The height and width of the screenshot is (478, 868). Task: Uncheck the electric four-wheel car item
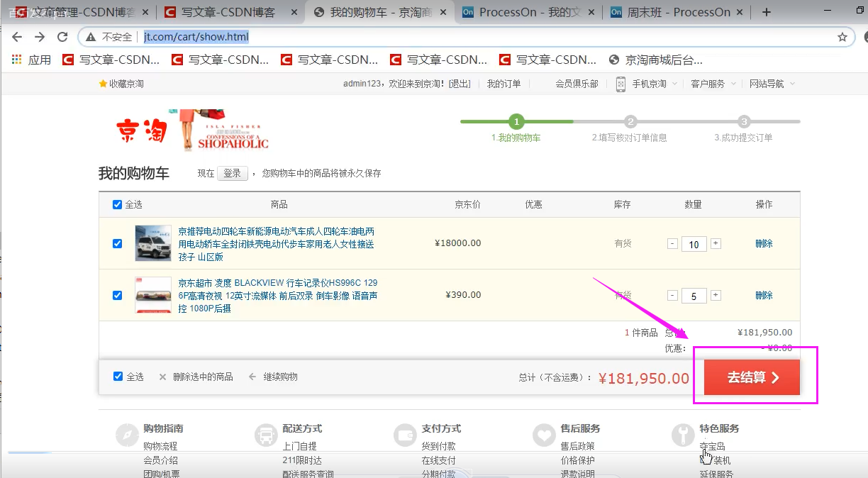click(x=118, y=243)
